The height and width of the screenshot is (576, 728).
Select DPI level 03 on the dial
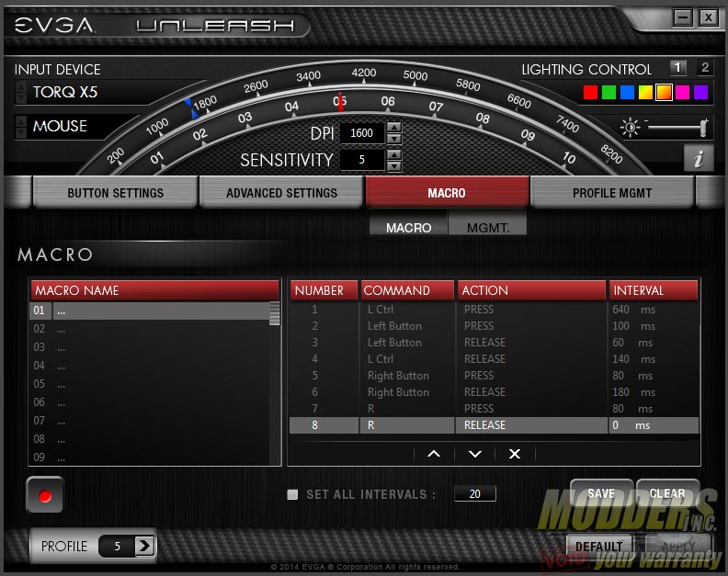click(245, 118)
